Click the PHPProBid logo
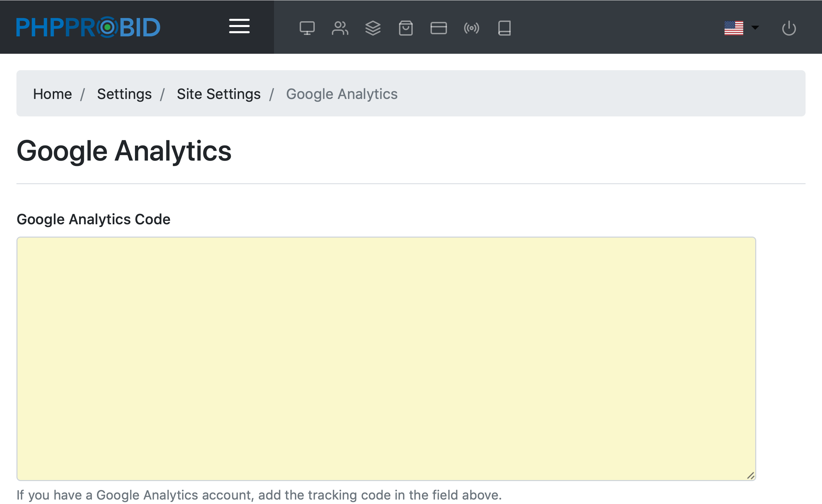 [x=88, y=27]
